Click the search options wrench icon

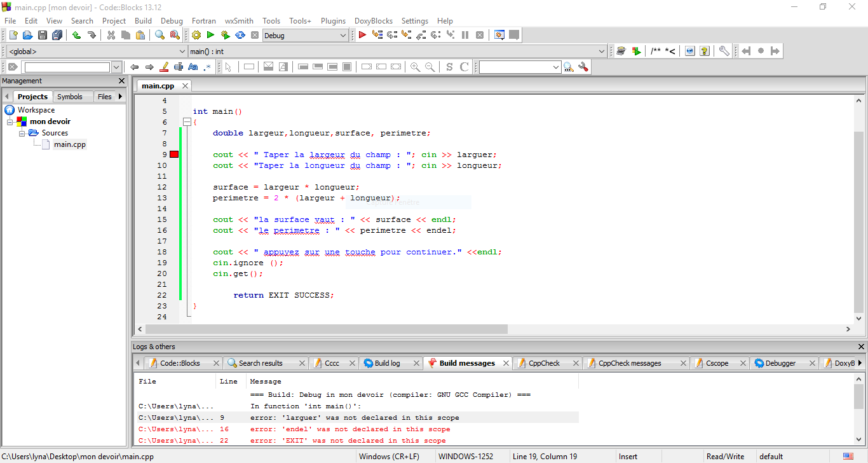(x=584, y=67)
